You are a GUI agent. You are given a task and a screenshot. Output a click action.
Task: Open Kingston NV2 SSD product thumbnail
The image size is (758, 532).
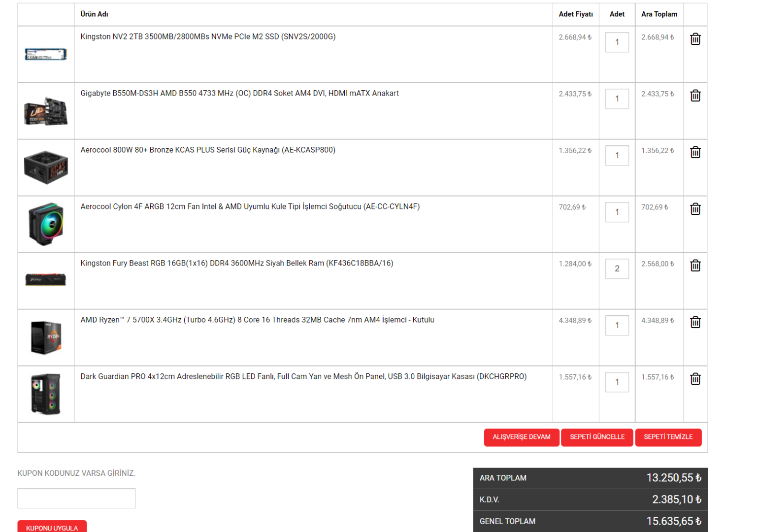46,54
